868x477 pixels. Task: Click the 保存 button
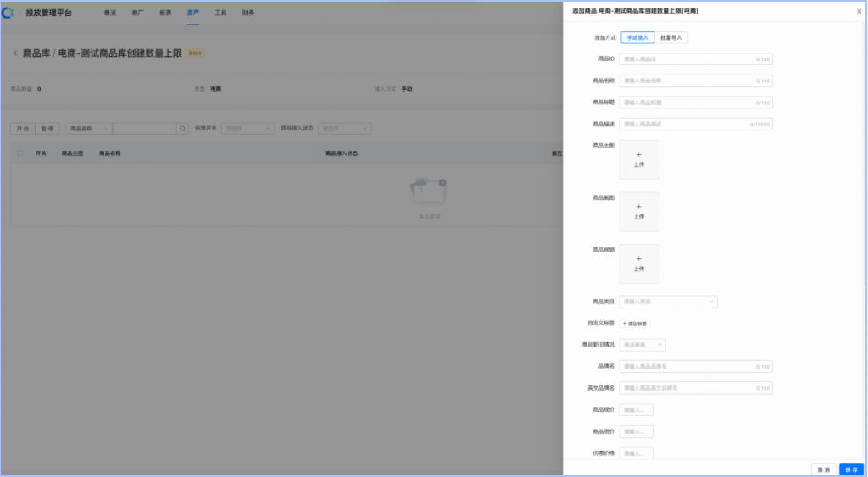point(850,469)
